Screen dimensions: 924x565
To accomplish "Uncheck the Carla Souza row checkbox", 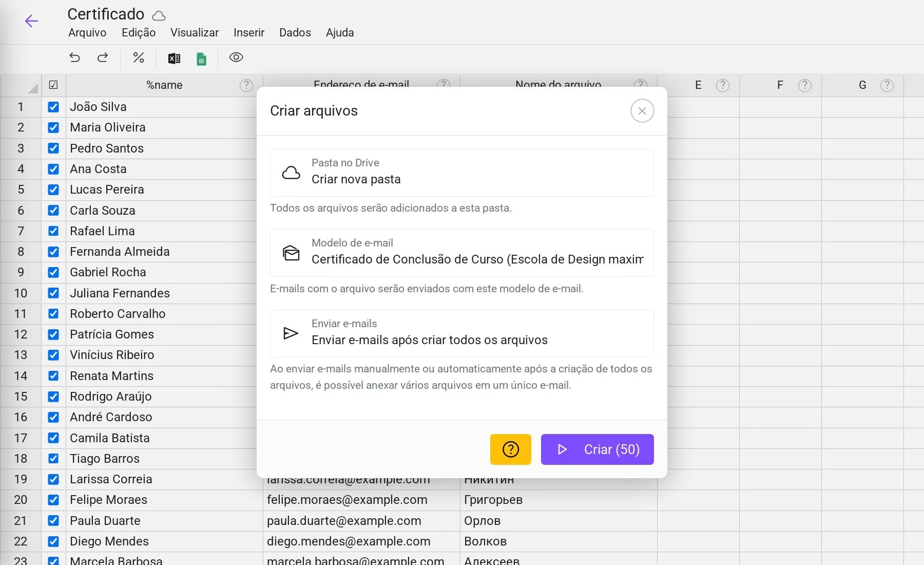I will 53,211.
